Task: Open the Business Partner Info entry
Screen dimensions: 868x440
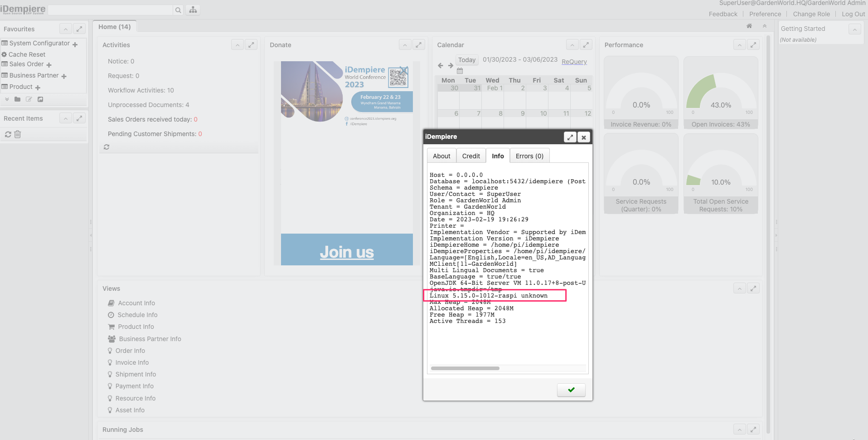Action: point(150,339)
